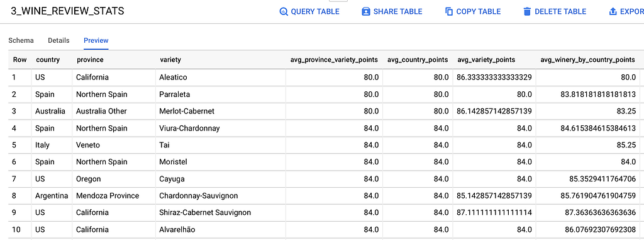Switch to the Schema tab
The image size is (644, 240).
pos(21,40)
